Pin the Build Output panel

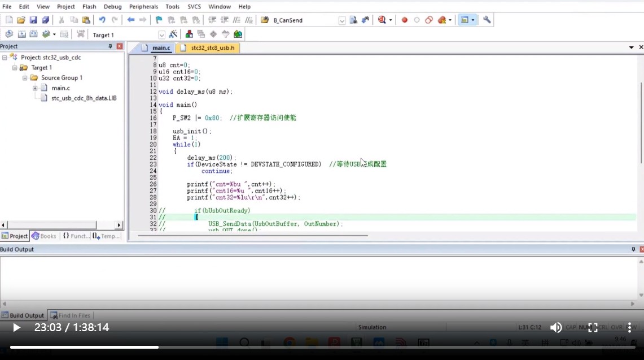pyautogui.click(x=633, y=249)
